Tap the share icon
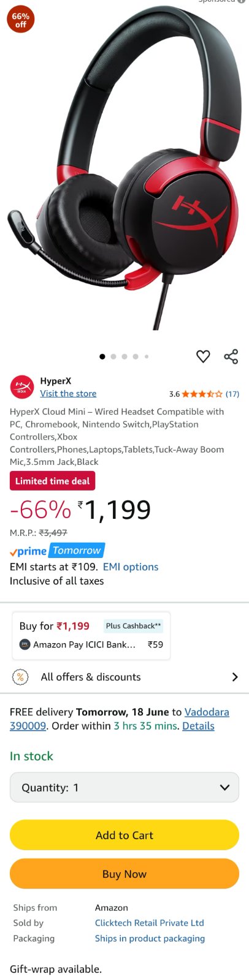This screenshot has height=980, width=249. (x=231, y=356)
